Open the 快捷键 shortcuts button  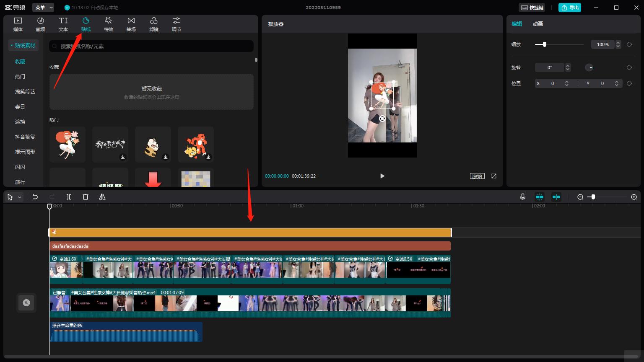tap(532, 8)
